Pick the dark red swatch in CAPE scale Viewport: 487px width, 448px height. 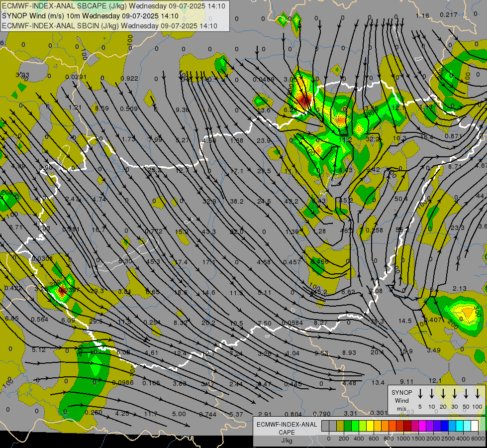[407, 426]
